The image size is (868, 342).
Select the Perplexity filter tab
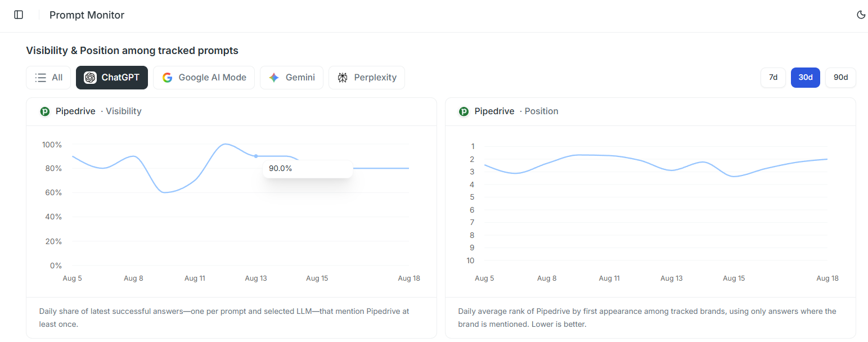tap(367, 78)
